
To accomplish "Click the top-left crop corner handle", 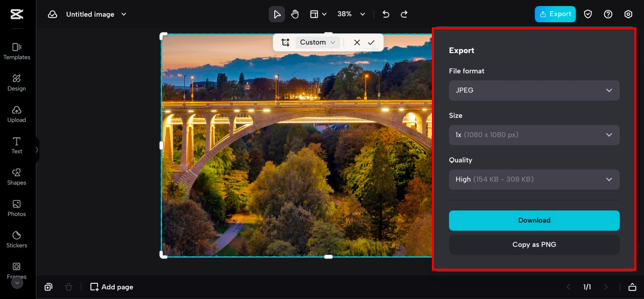I will click(x=163, y=36).
